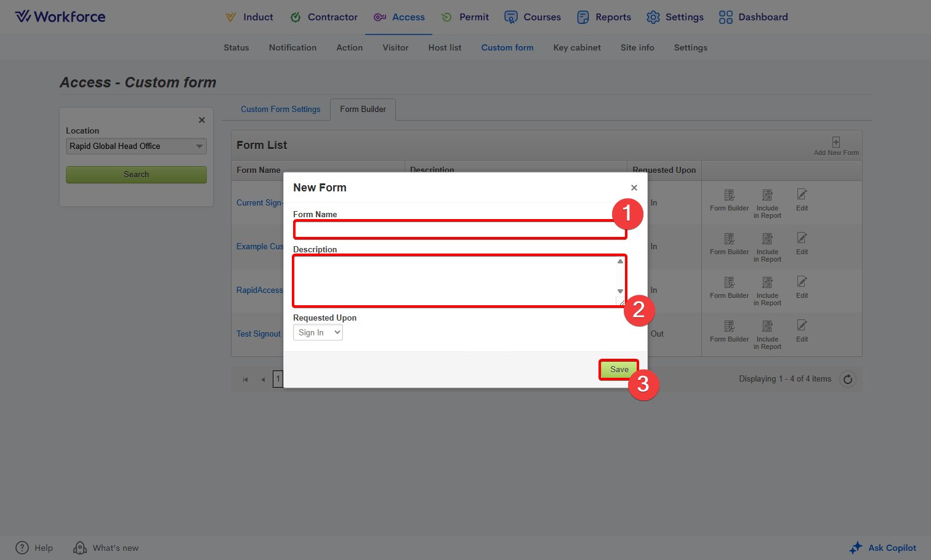Close the Location filter panel
The height and width of the screenshot is (560, 931).
click(x=201, y=120)
